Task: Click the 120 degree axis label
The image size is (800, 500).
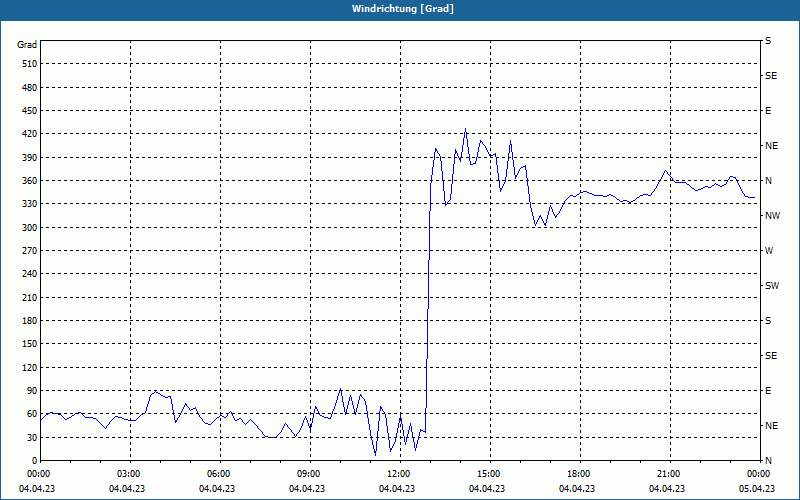Action: [30, 367]
